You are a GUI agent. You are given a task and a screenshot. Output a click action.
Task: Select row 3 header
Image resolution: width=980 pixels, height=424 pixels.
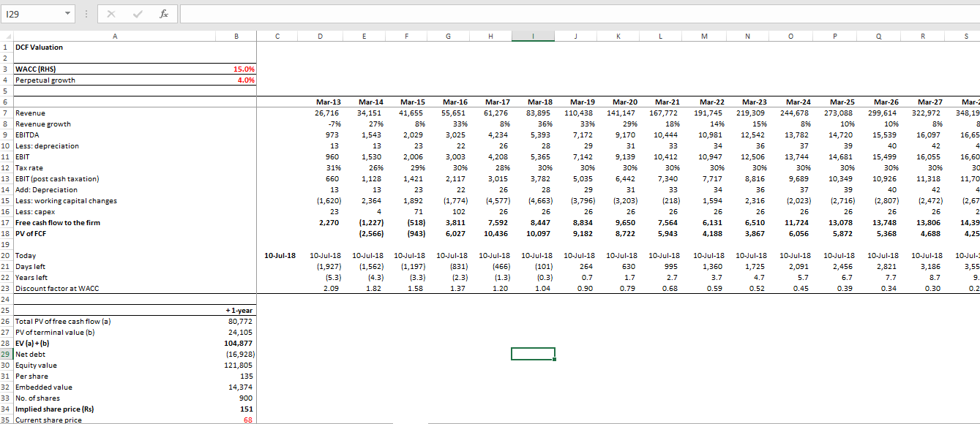pos(7,69)
